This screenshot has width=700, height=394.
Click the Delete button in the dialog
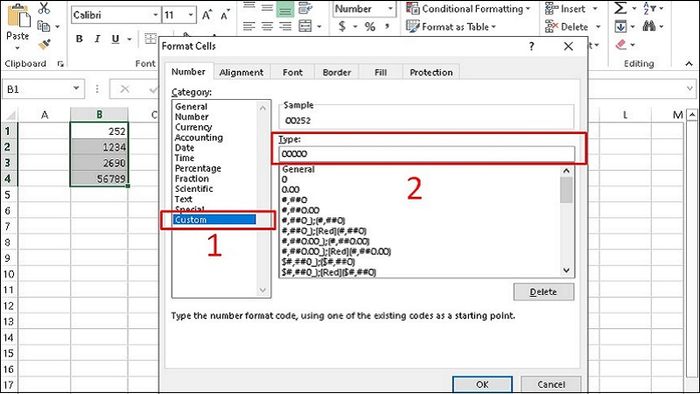tap(543, 292)
